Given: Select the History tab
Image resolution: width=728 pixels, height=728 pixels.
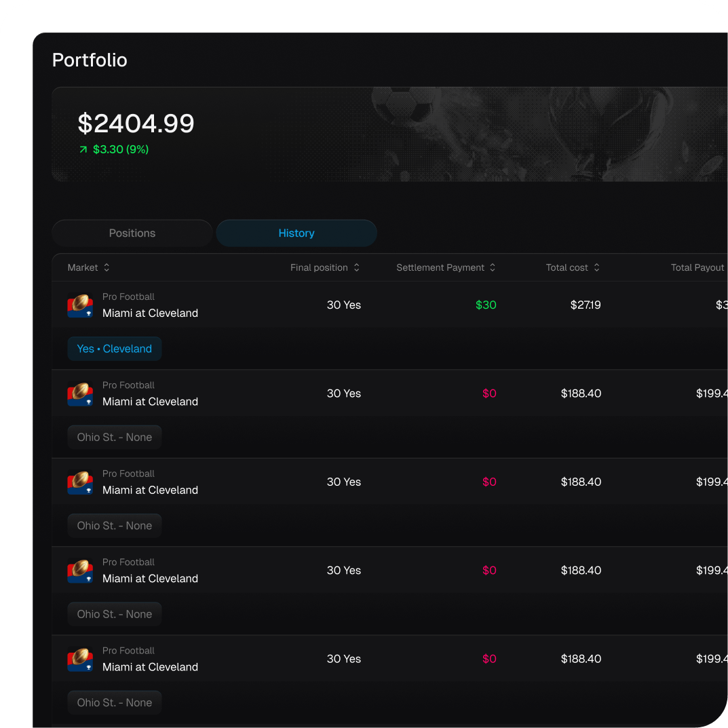Looking at the screenshot, I should 296,233.
